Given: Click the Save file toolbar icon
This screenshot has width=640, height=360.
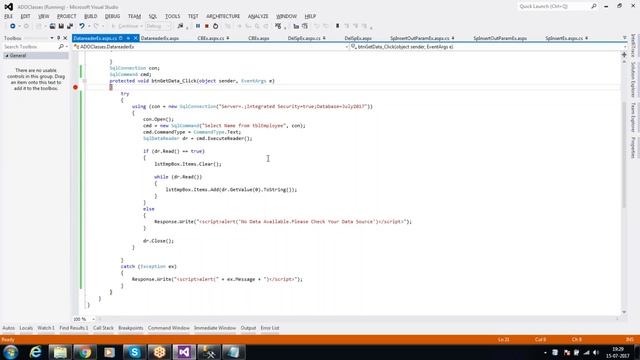Looking at the screenshot, I should pyautogui.click(x=61, y=26).
